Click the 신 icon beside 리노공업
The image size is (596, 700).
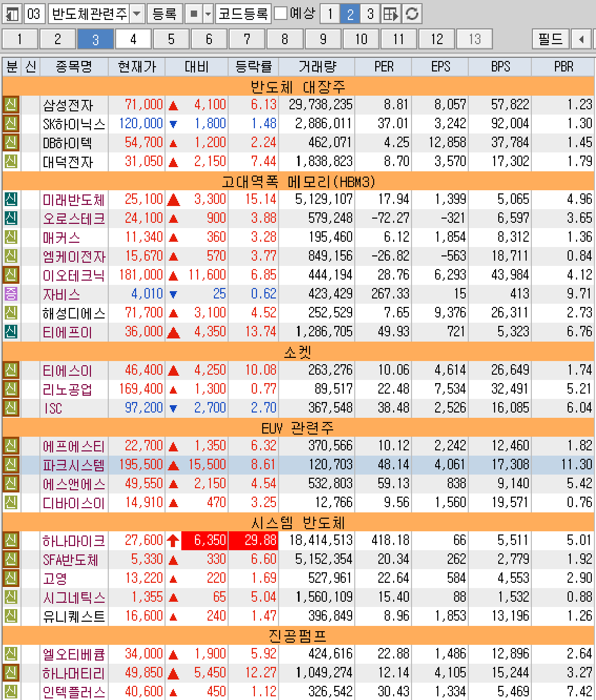click(11, 389)
